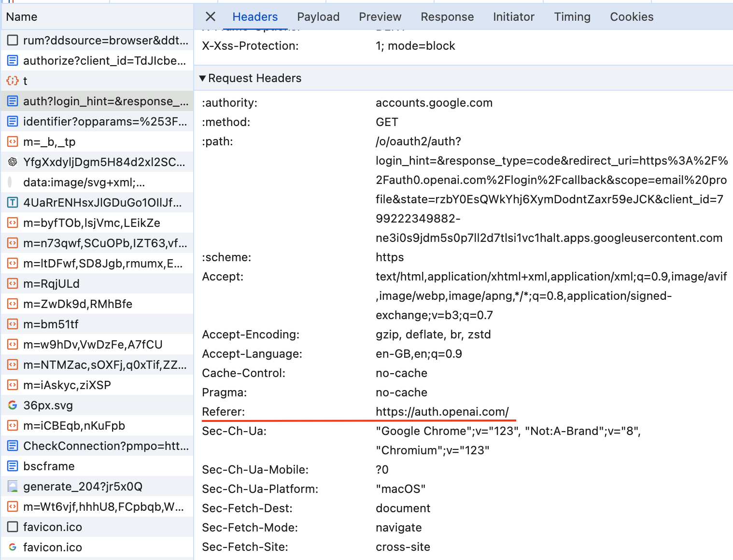Click the JSON icon of request t
This screenshot has width=733, height=560.
tap(13, 81)
